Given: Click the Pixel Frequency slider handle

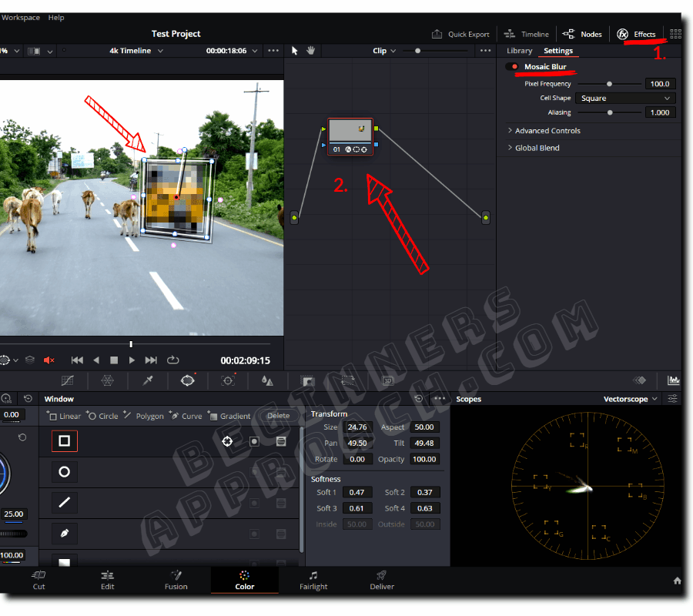Looking at the screenshot, I should (609, 83).
